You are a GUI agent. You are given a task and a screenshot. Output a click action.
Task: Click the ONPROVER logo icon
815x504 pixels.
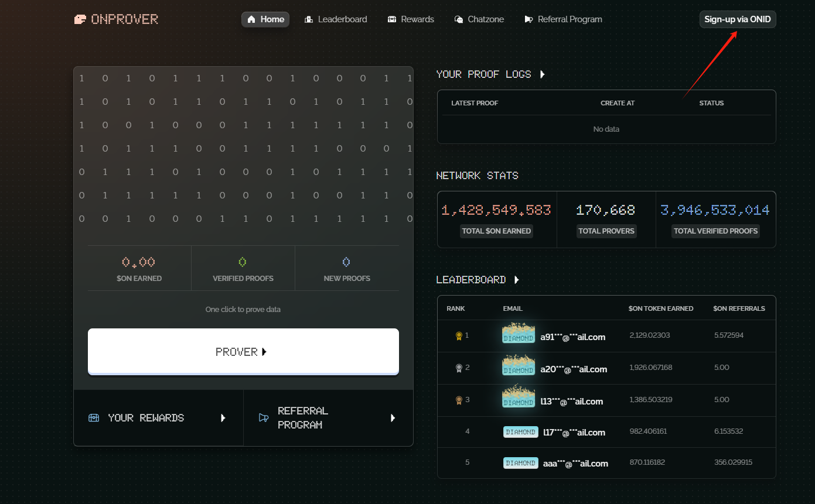[x=80, y=19]
